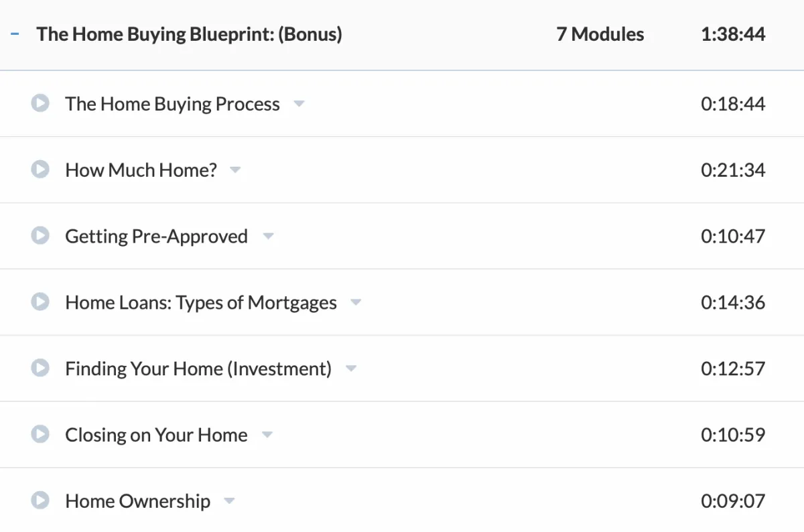Collapse section using minus icon at top left
804x532 pixels.
pos(15,34)
